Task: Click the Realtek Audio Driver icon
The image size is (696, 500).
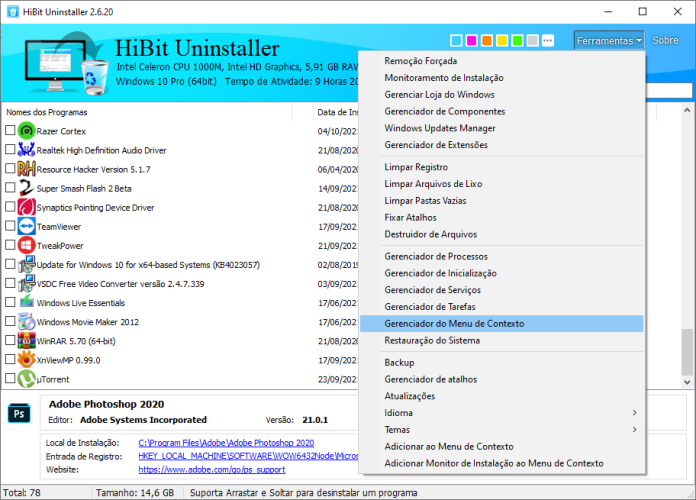Action: click(27, 150)
